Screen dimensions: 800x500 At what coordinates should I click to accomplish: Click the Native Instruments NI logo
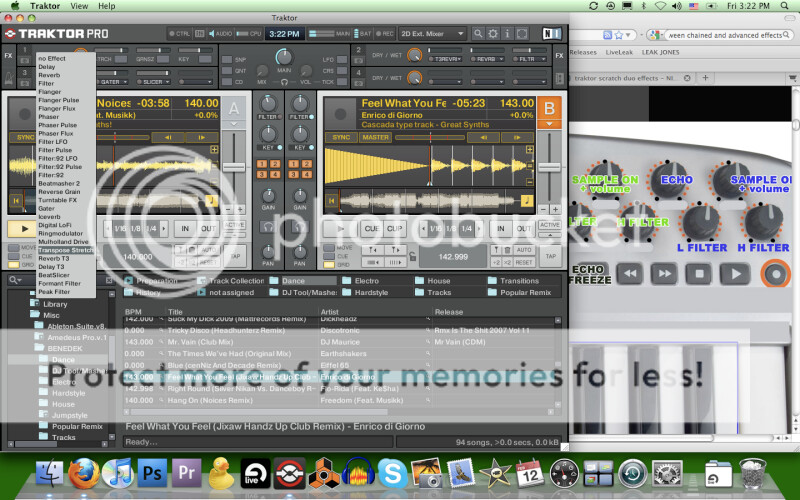(x=551, y=34)
